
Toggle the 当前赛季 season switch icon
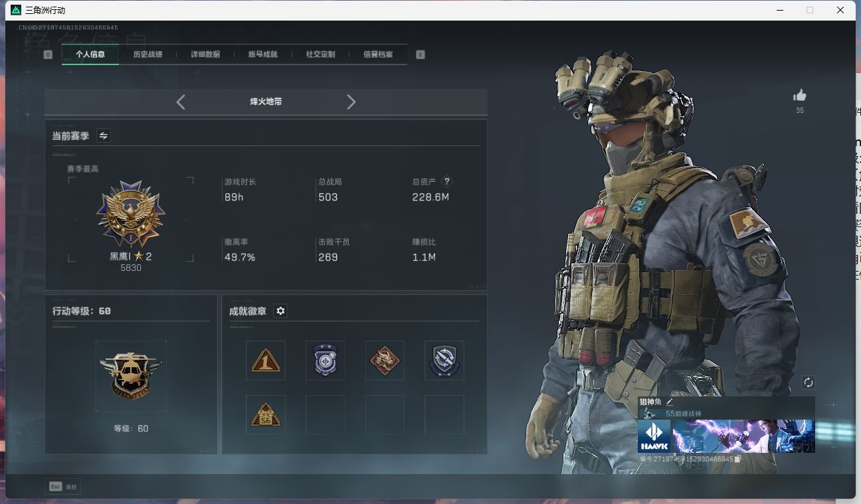tap(104, 135)
